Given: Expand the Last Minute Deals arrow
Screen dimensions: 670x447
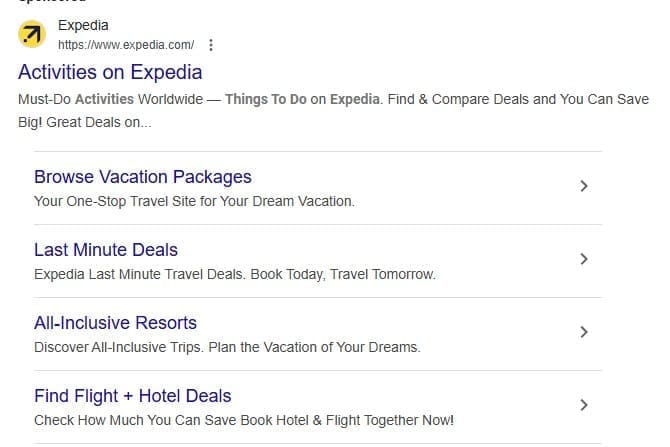Looking at the screenshot, I should (584, 260).
